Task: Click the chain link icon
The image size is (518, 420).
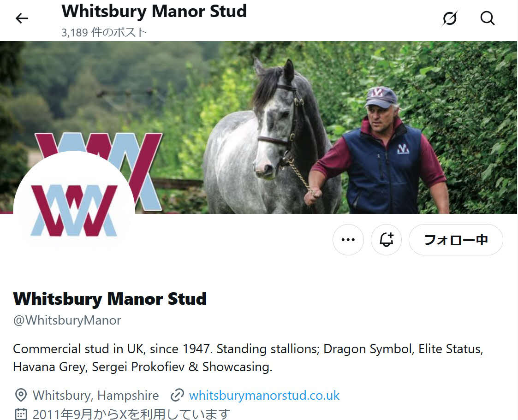Action: [x=177, y=395]
